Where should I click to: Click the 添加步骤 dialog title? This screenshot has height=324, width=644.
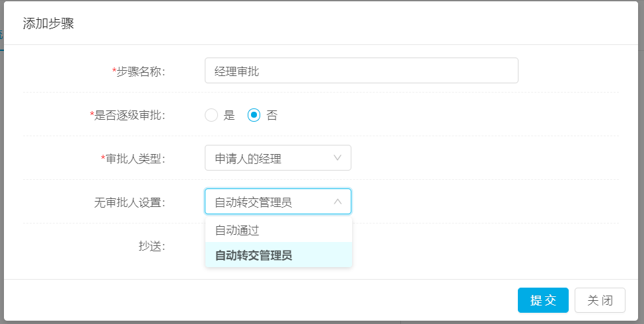click(48, 23)
